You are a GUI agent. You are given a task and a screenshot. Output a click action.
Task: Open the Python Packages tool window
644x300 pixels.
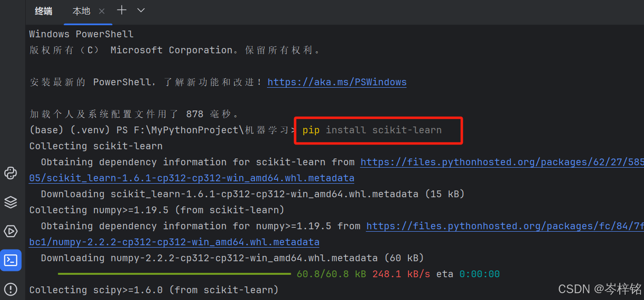coord(11,202)
